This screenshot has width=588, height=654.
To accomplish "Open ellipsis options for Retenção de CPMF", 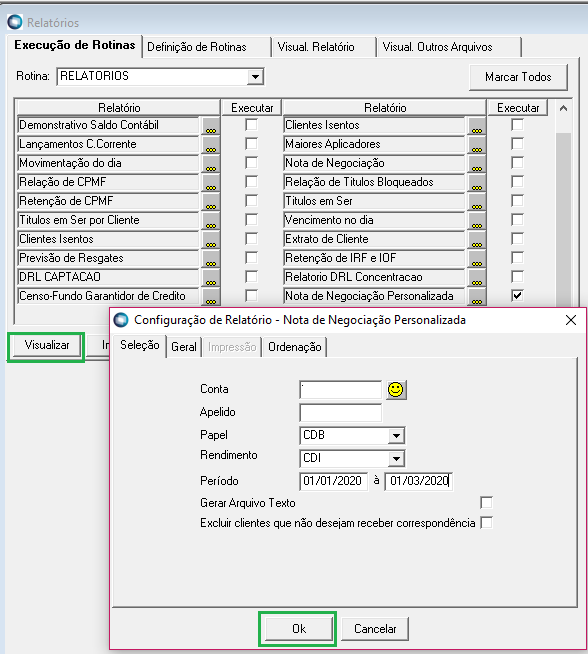I will coord(211,201).
